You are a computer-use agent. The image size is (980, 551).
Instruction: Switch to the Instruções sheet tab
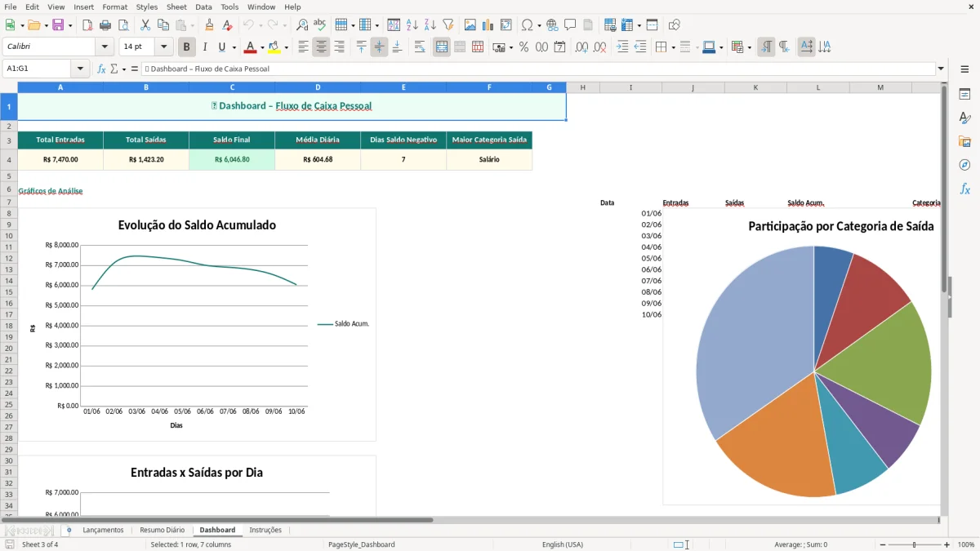tap(265, 530)
